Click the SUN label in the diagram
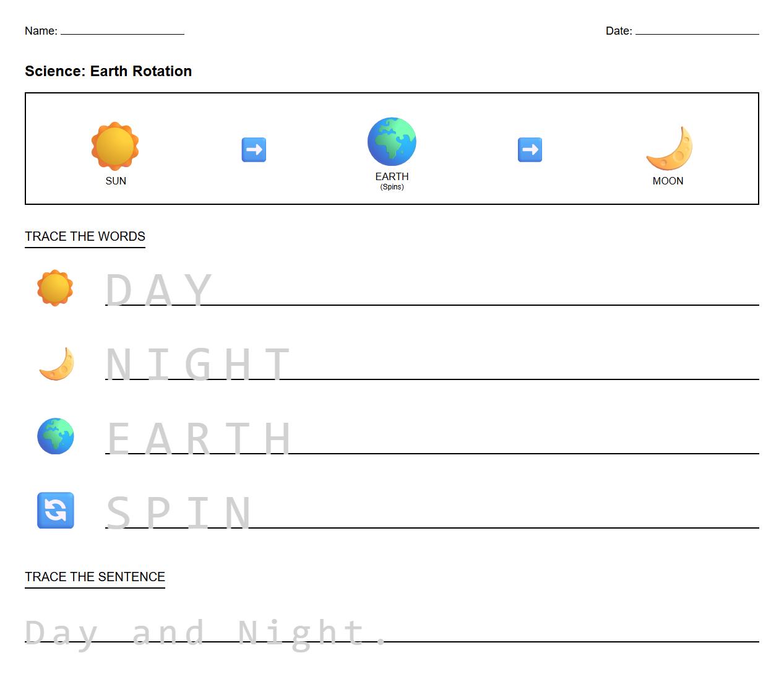 pos(115,181)
